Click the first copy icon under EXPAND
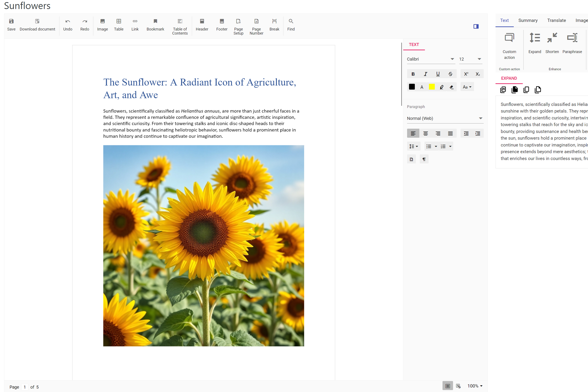 pos(503,90)
